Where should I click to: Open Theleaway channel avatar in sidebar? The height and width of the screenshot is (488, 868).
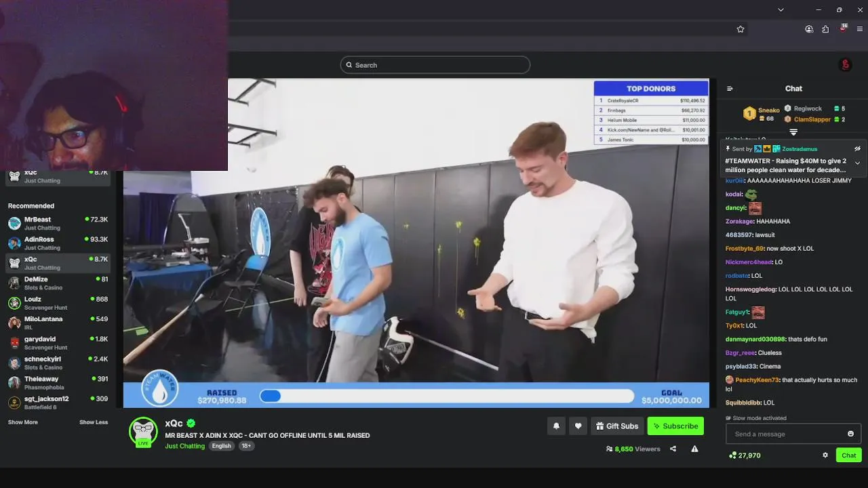[x=14, y=382]
